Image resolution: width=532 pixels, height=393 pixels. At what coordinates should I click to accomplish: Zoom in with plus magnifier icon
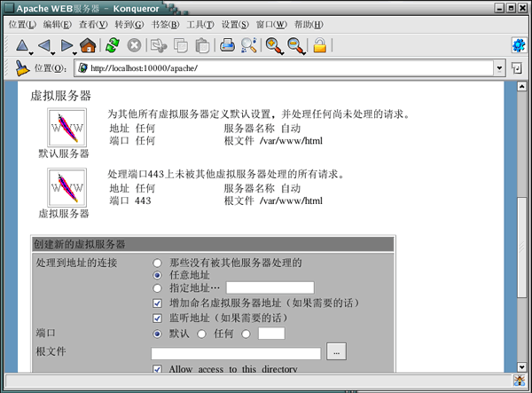[x=274, y=46]
